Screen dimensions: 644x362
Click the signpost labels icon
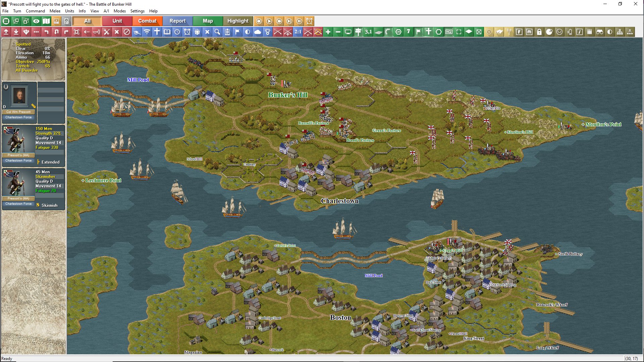point(358,32)
